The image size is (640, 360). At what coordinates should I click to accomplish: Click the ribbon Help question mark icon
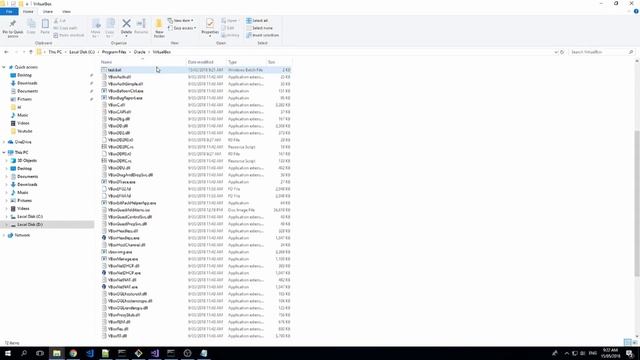[x=636, y=11]
